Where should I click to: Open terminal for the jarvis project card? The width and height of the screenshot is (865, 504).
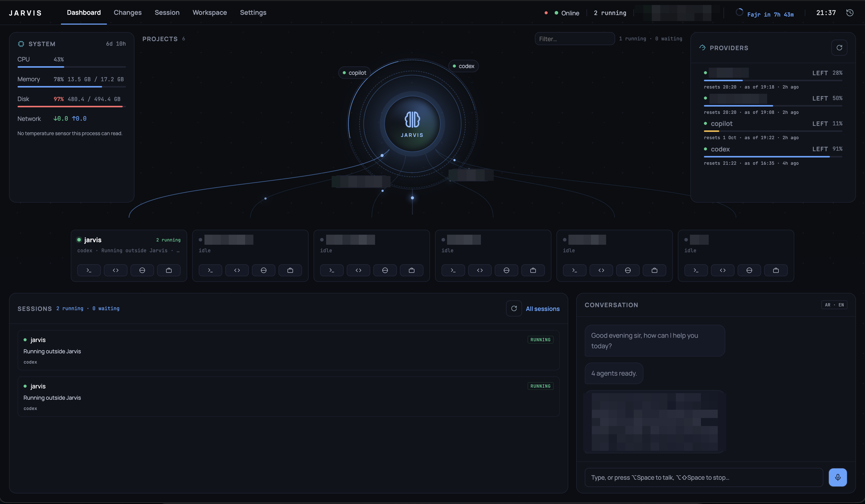point(89,270)
